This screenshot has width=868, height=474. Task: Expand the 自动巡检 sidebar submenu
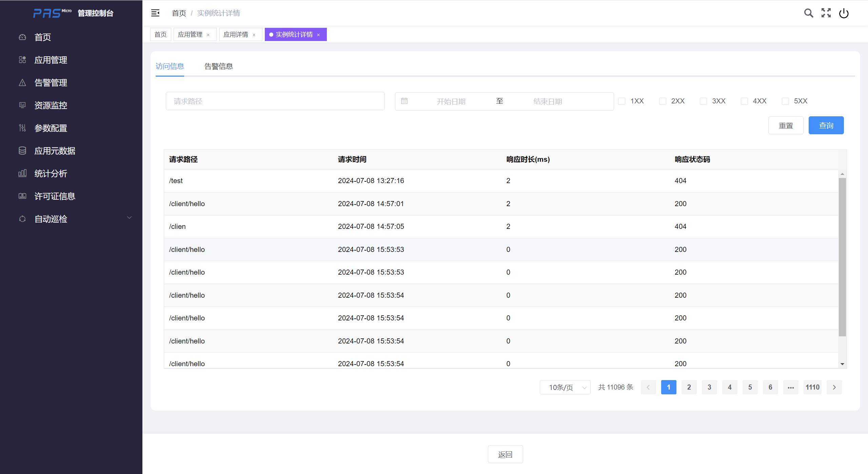[129, 218]
